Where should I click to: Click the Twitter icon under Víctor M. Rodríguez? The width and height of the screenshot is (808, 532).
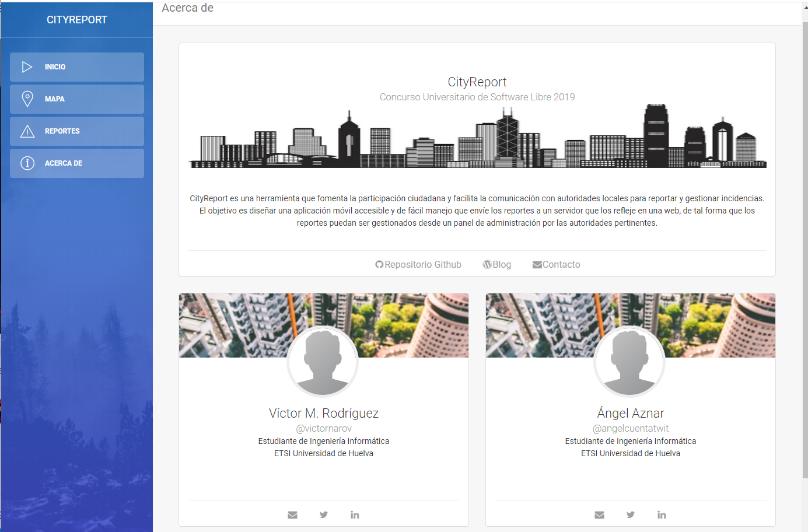pyautogui.click(x=323, y=514)
